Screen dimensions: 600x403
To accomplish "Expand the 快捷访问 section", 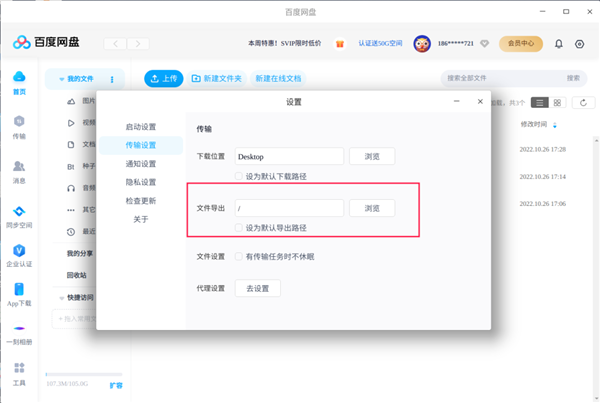I will (62, 298).
